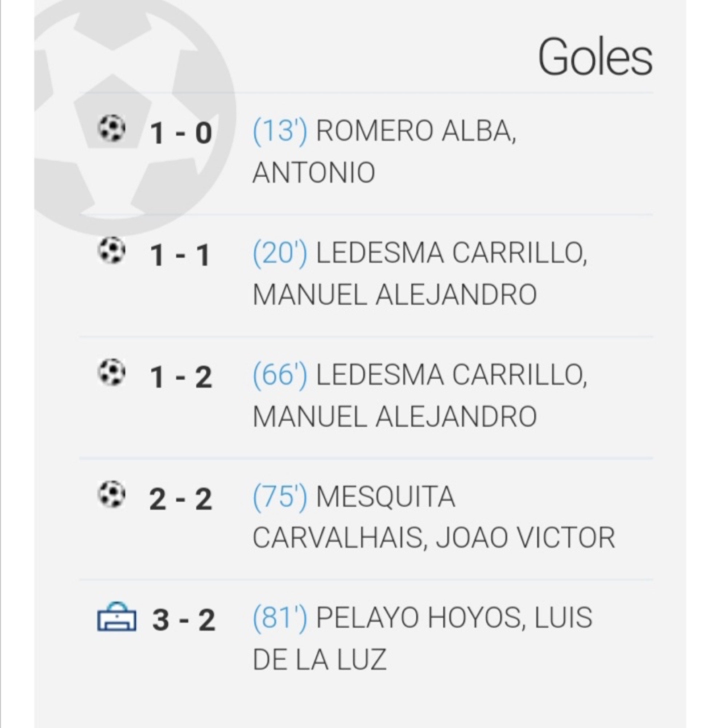720x728 pixels.
Task: Select scorer ROMERO ALBA, ANTONIO
Action: point(384,151)
